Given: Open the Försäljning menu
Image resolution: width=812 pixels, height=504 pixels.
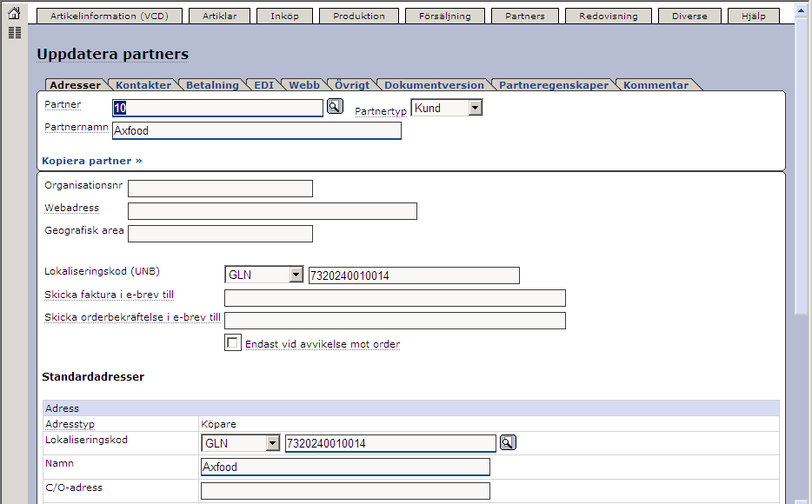Looking at the screenshot, I should [x=445, y=16].
